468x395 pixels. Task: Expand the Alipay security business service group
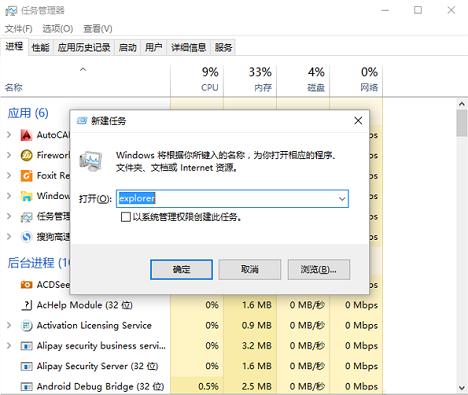(9, 346)
